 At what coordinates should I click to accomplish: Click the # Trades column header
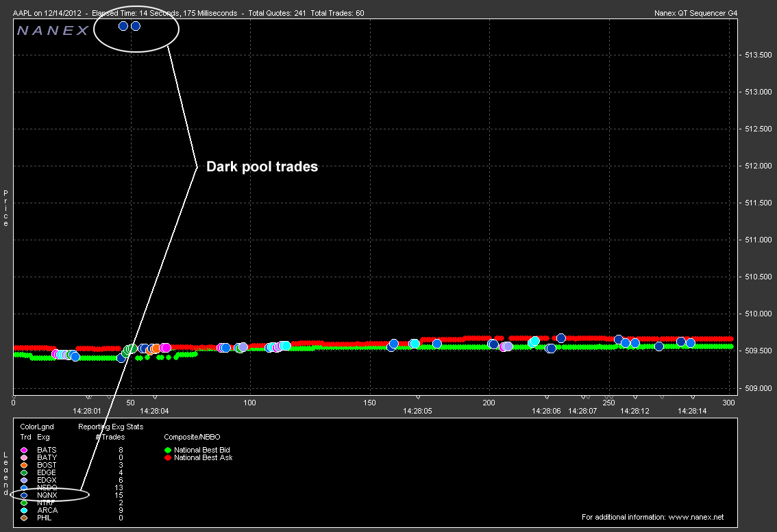click(x=110, y=438)
